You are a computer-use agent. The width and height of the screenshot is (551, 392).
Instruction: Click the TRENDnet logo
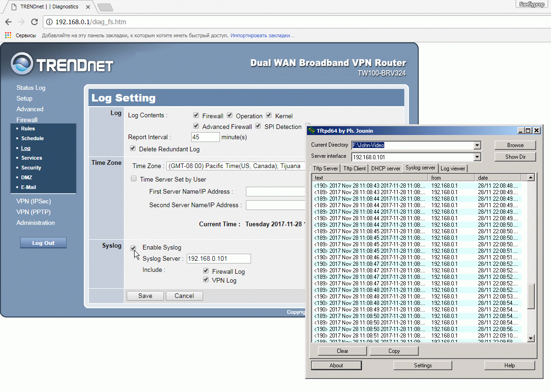click(x=62, y=64)
